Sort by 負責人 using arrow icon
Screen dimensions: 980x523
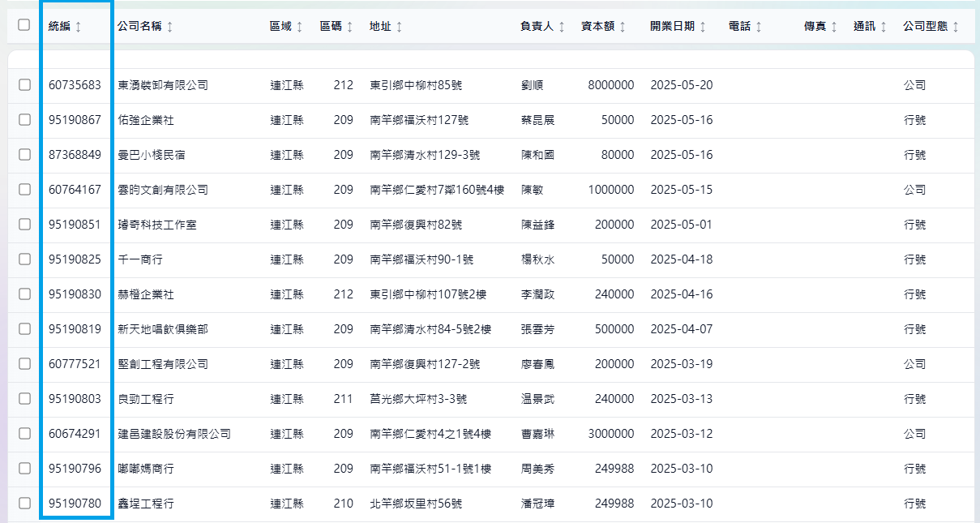click(x=562, y=27)
